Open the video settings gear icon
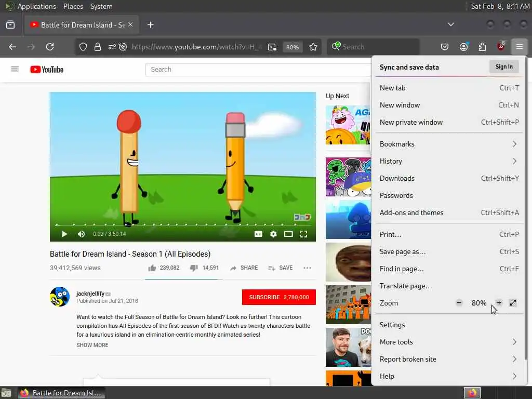Screen dimensions: 532x399 coord(273,234)
